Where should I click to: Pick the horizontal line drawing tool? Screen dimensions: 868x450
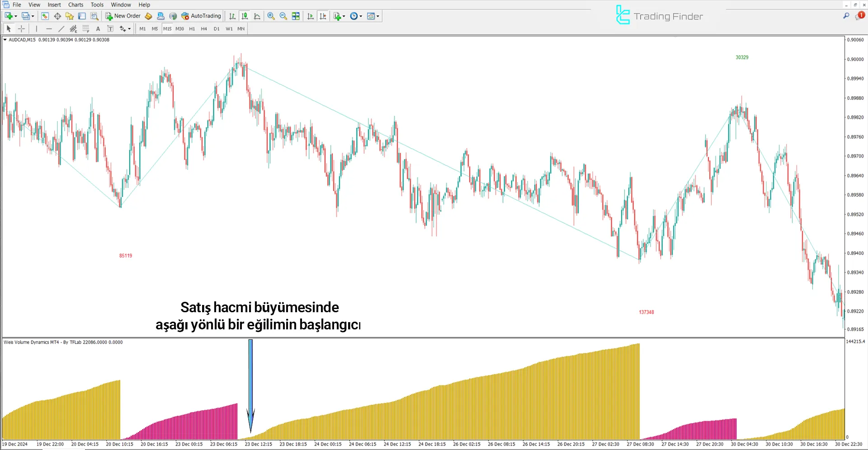pos(49,29)
